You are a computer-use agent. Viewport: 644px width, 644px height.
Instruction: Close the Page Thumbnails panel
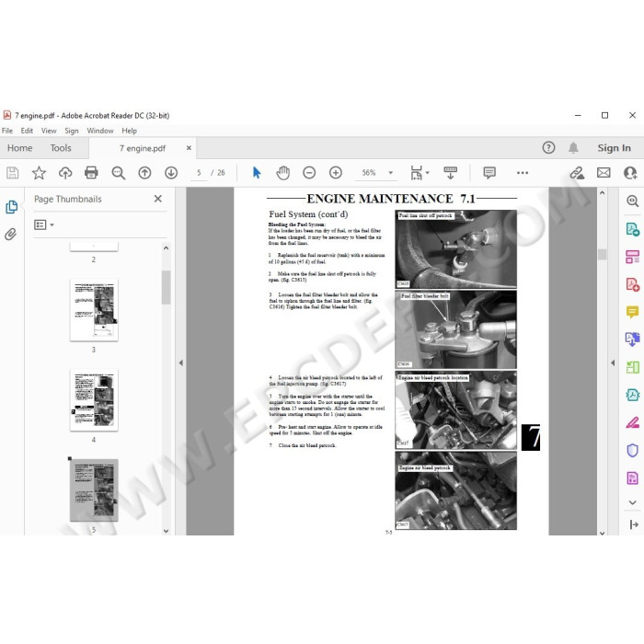point(157,199)
